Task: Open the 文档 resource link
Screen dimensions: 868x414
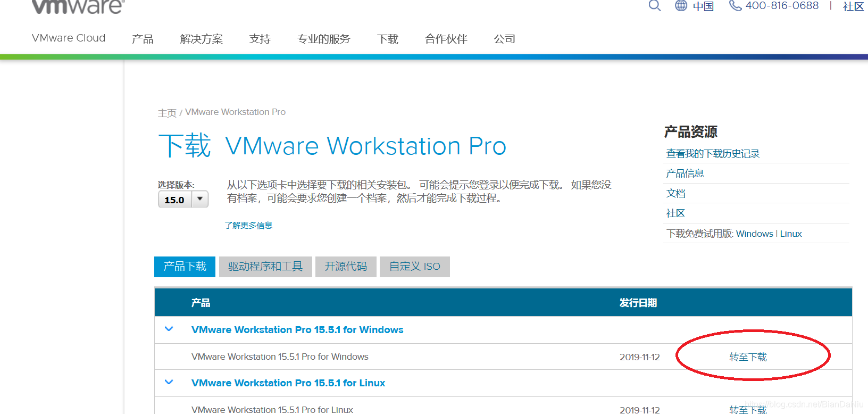Action: [x=675, y=193]
